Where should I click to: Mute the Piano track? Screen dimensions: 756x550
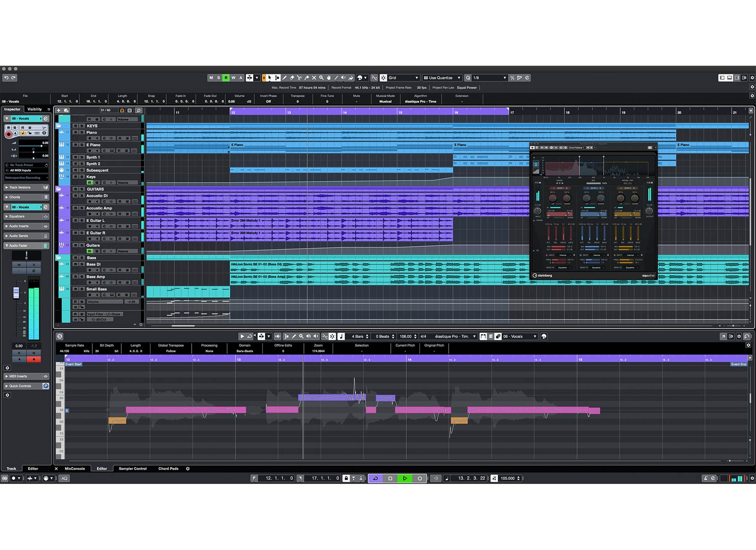(x=76, y=133)
